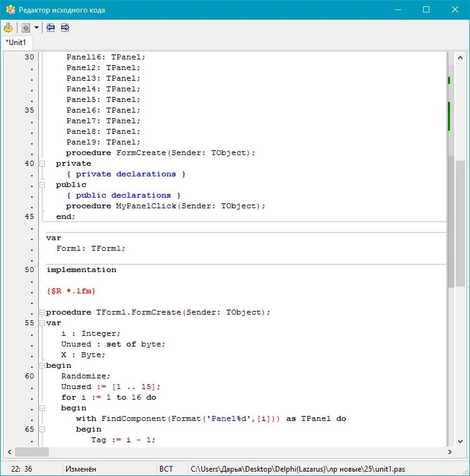470x476 pixels.
Task: Collapse the var block fold at line 55
Action: [42, 323]
